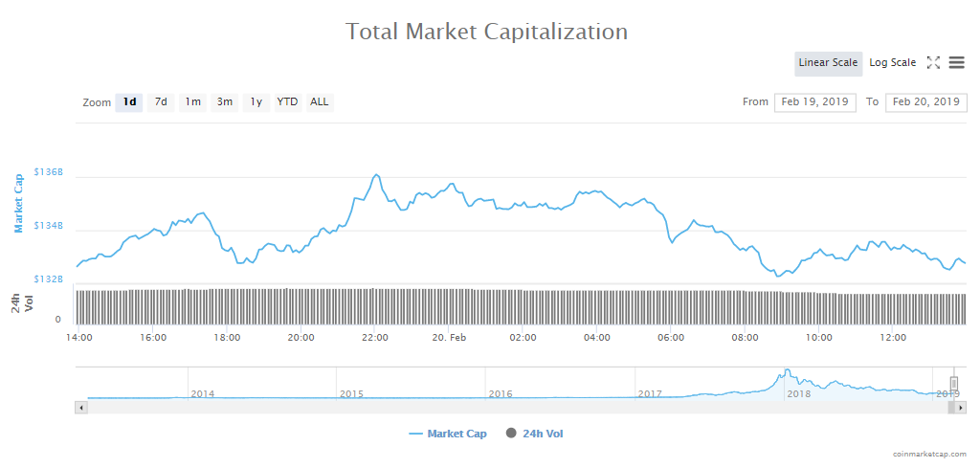Toggle the Market Cap legend series

[x=447, y=434]
